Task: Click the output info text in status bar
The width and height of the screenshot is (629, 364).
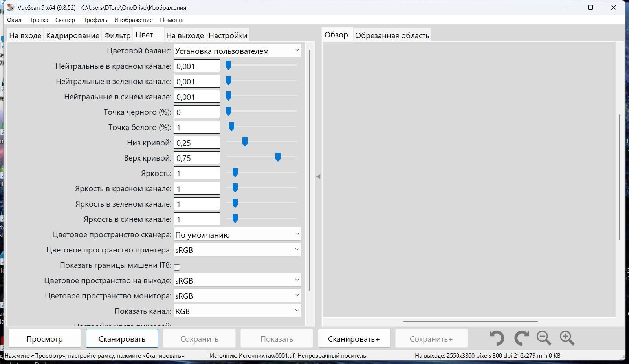Action: pyautogui.click(x=488, y=356)
